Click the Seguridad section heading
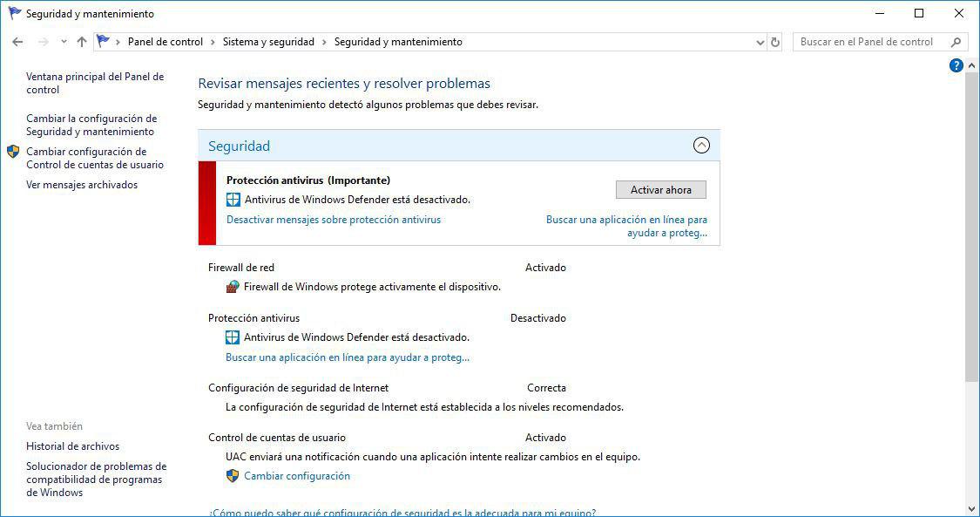 click(x=239, y=146)
